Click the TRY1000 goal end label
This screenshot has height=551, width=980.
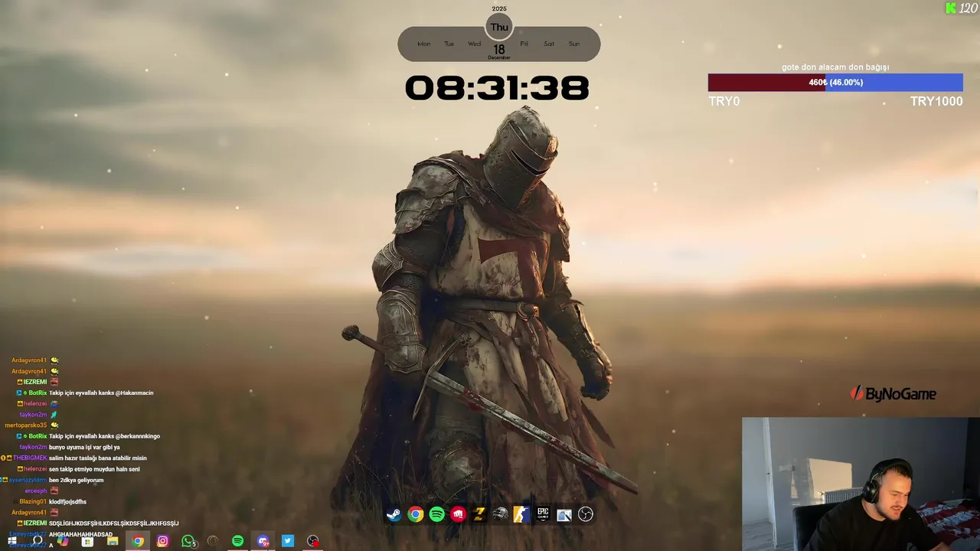pyautogui.click(x=936, y=101)
